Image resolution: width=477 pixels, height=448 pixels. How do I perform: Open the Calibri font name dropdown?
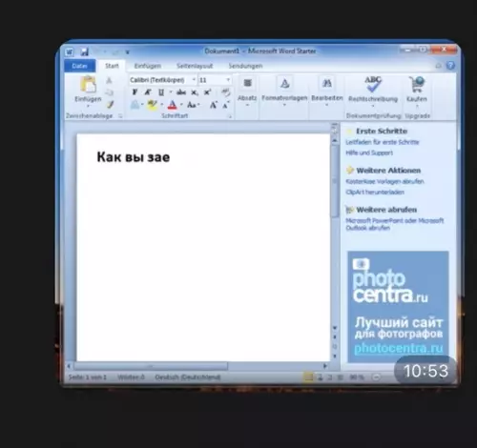pyautogui.click(x=194, y=80)
